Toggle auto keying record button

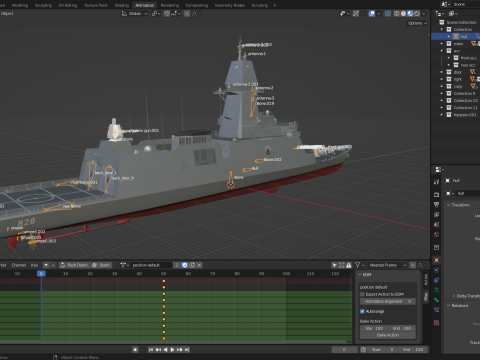[x=135, y=350]
